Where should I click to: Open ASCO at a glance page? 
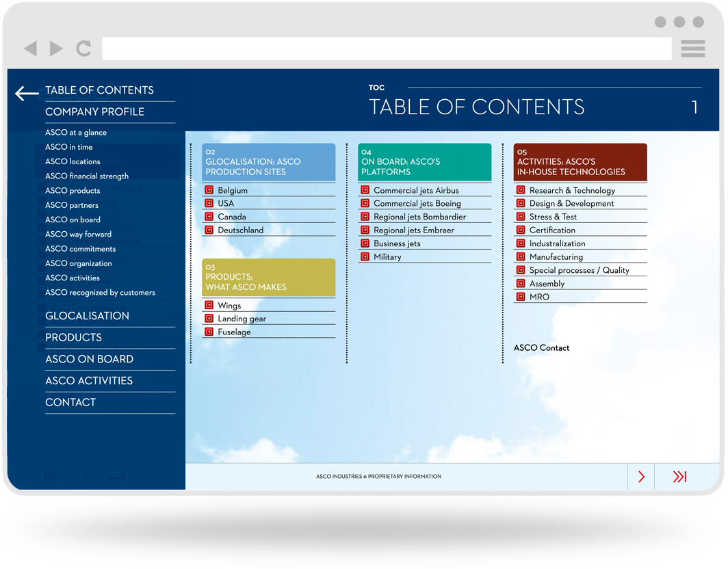76,133
